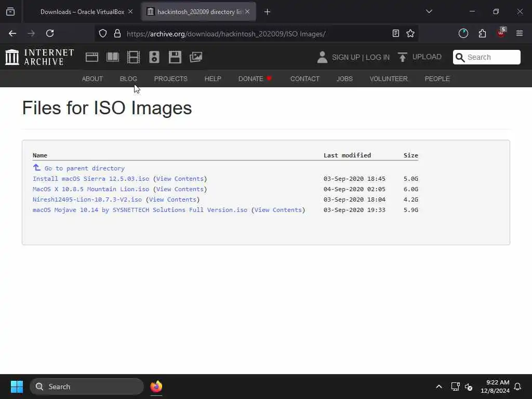Screen dimensions: 532x399
Task: Click the Internet Archive logo
Action: [x=39, y=57]
